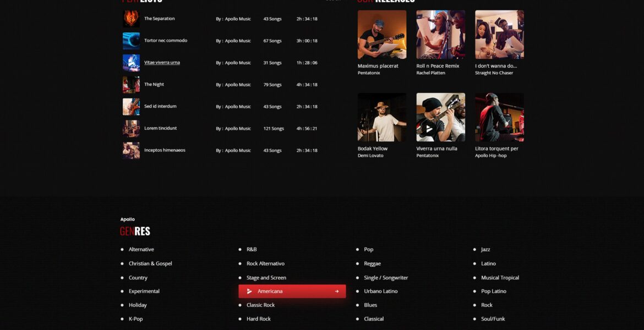
Task: Open Litora torquent per release cover
Action: point(499,117)
